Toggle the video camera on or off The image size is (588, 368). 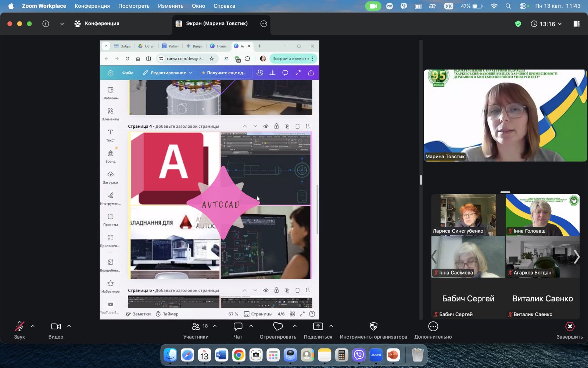point(56,327)
